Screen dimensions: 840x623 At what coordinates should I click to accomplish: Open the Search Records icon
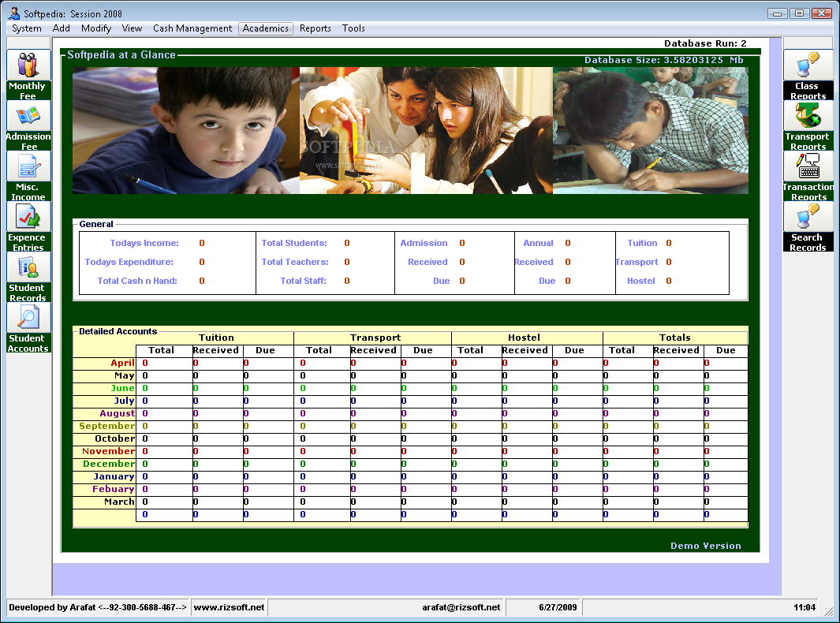pyautogui.click(x=808, y=216)
